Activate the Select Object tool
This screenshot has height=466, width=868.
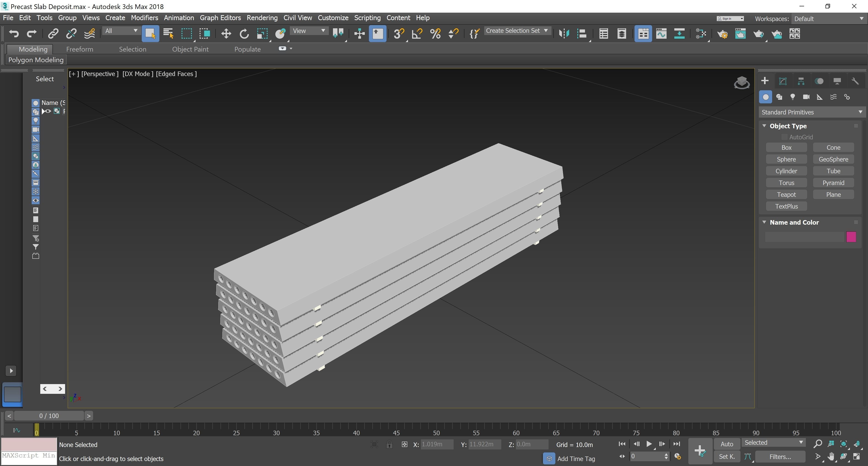pos(150,33)
